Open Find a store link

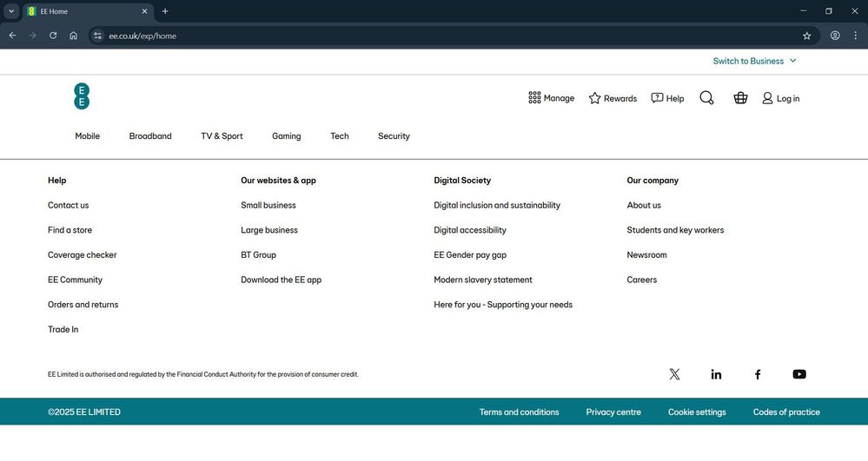coord(70,230)
